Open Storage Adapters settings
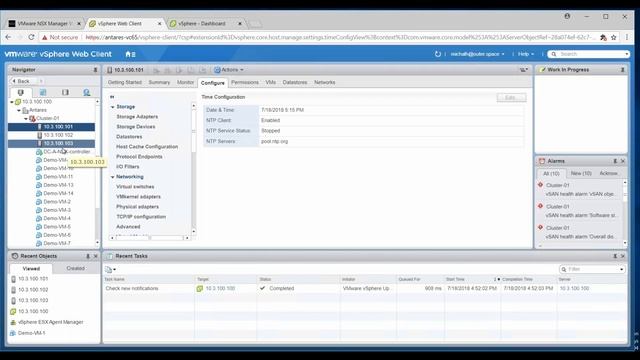This screenshot has width=640, height=360. point(137,117)
